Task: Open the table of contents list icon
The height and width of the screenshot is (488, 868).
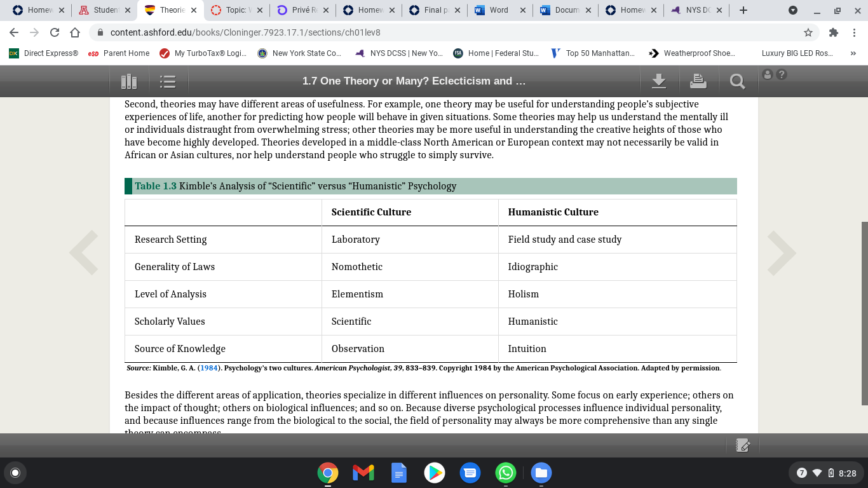Action: tap(168, 81)
